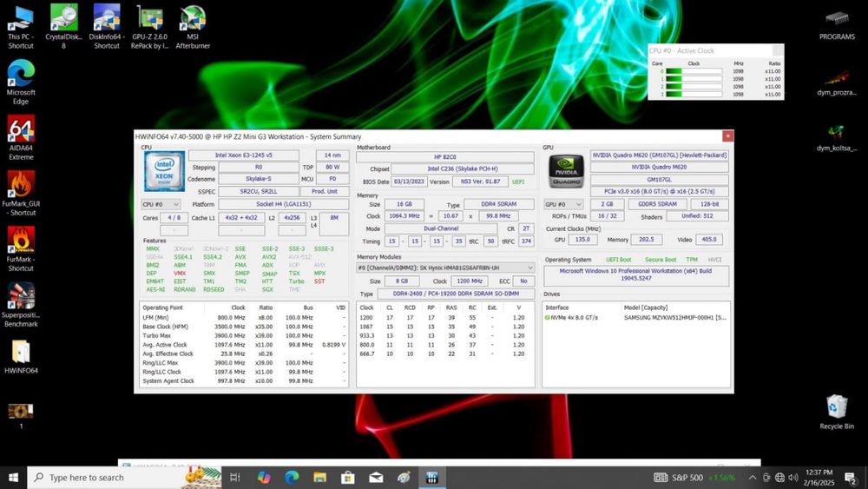The height and width of the screenshot is (489, 868).
Task: Open Microsoft Edge from the taskbar
Action: pos(292,478)
